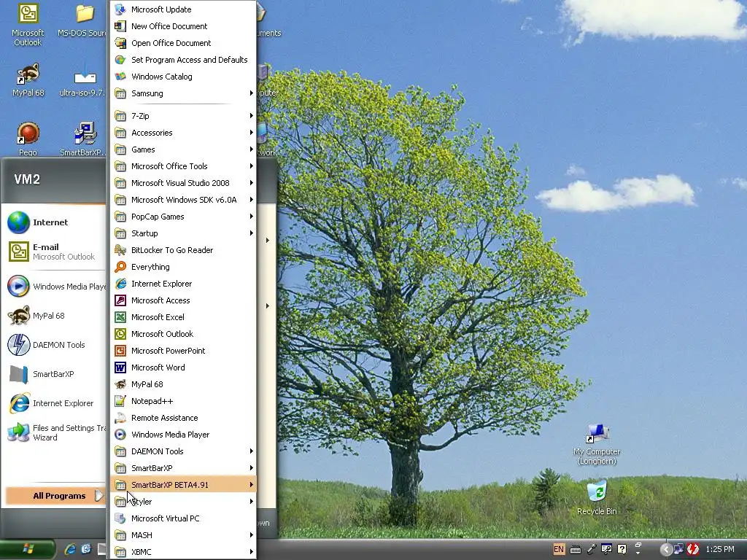Open the Styler program folder

click(x=183, y=502)
